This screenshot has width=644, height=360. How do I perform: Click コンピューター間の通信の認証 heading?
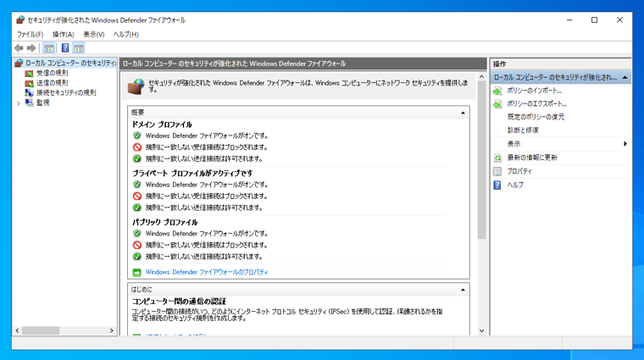click(x=179, y=302)
